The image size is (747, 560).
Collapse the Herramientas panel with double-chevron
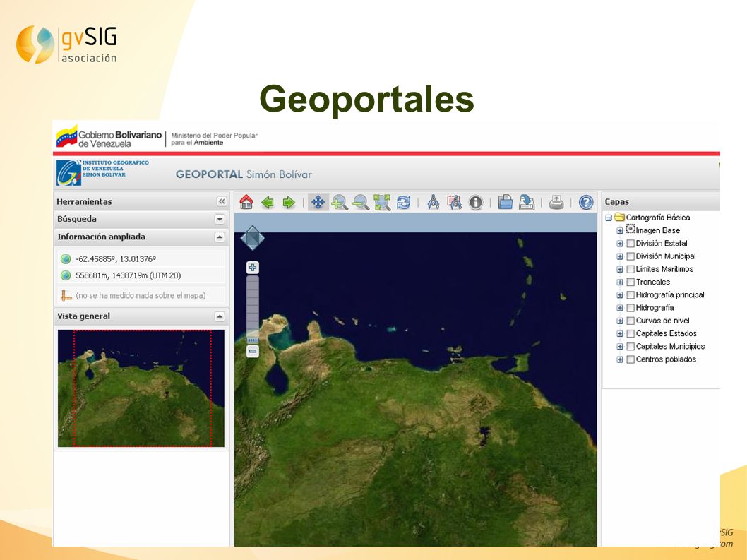click(x=222, y=201)
